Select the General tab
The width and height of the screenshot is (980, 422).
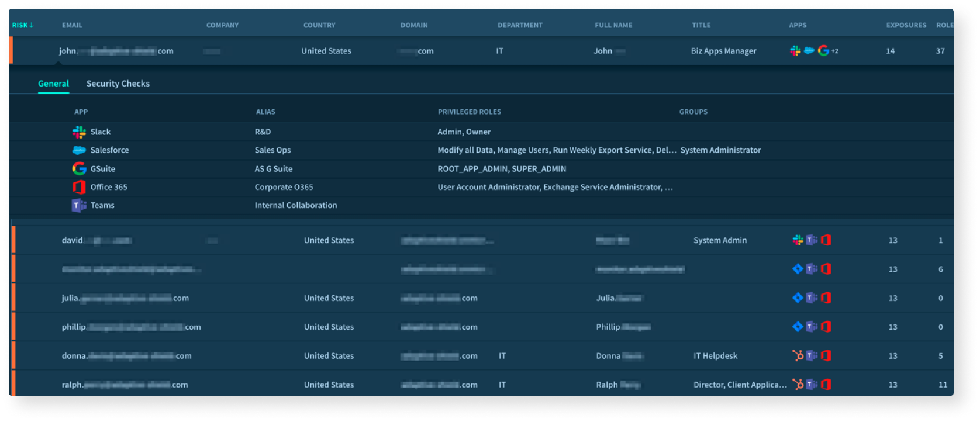coord(53,84)
